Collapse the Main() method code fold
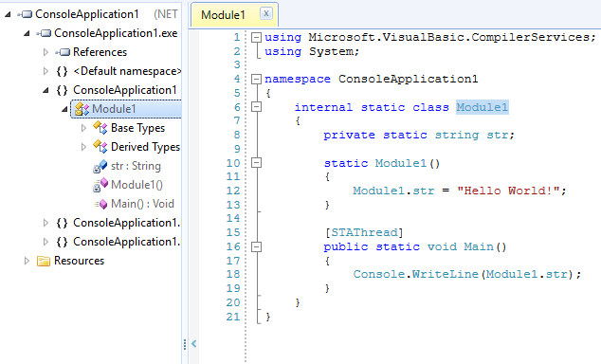The height and width of the screenshot is (364, 601). (x=256, y=246)
